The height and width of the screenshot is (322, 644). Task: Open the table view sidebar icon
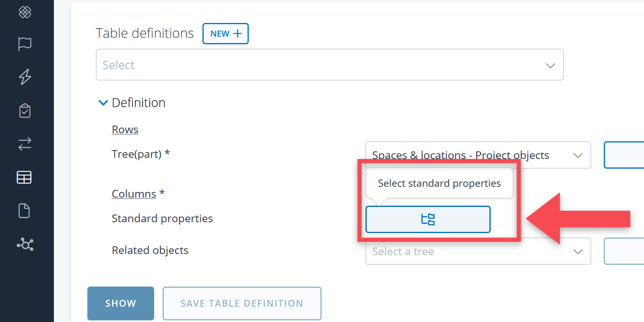pos(24,177)
